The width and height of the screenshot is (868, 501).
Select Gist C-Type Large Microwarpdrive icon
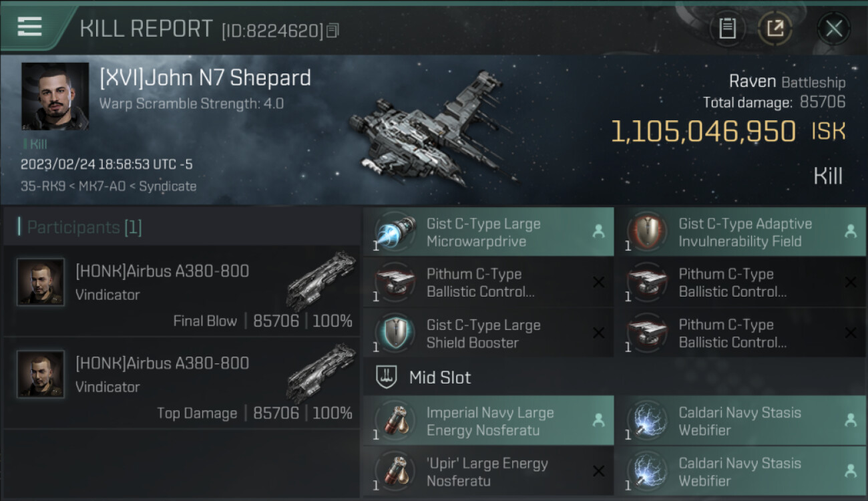pyautogui.click(x=393, y=232)
